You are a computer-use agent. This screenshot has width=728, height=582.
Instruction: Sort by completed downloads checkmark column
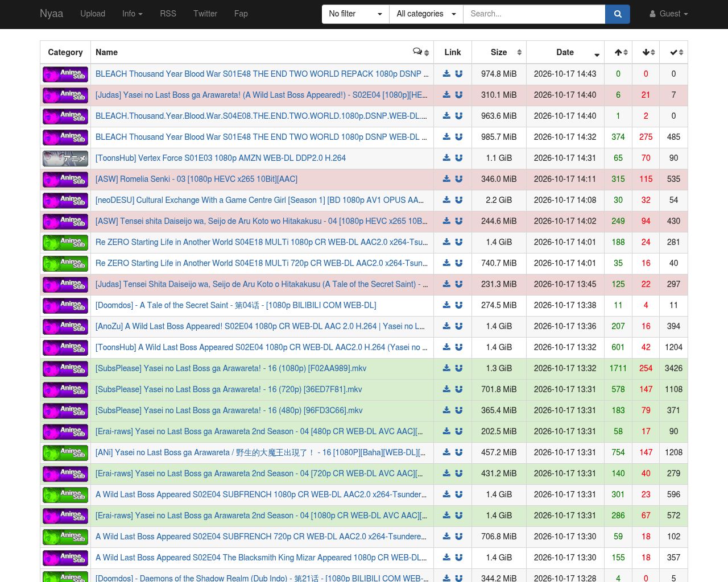674,52
